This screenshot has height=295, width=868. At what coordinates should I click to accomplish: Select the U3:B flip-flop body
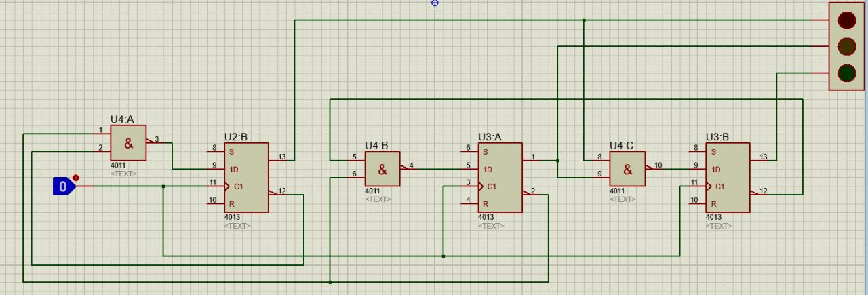(728, 177)
